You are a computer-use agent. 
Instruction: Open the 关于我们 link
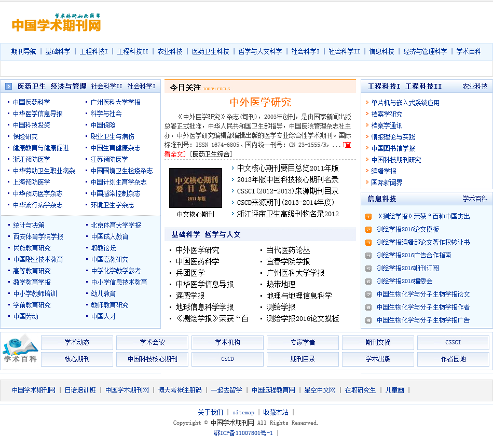coord(210,413)
